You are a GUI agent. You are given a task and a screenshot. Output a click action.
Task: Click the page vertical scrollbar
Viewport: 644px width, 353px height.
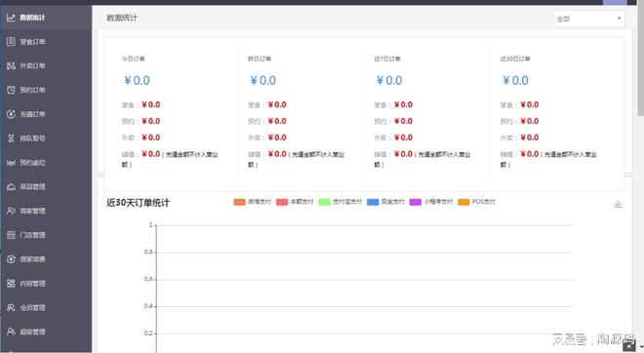(640, 58)
